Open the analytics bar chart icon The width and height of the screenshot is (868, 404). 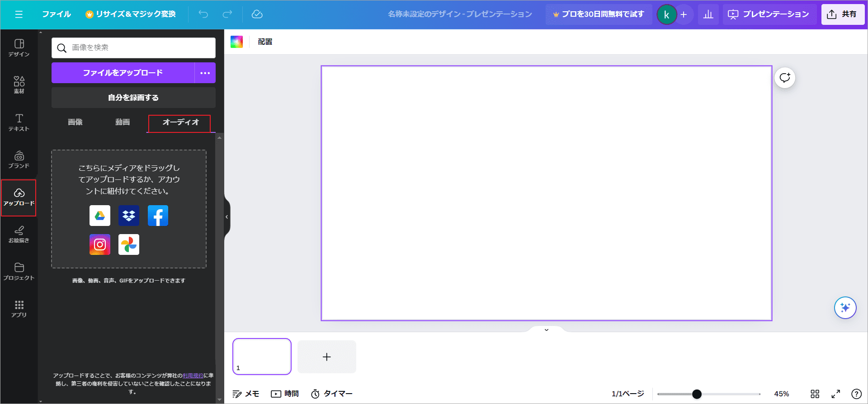pyautogui.click(x=708, y=14)
